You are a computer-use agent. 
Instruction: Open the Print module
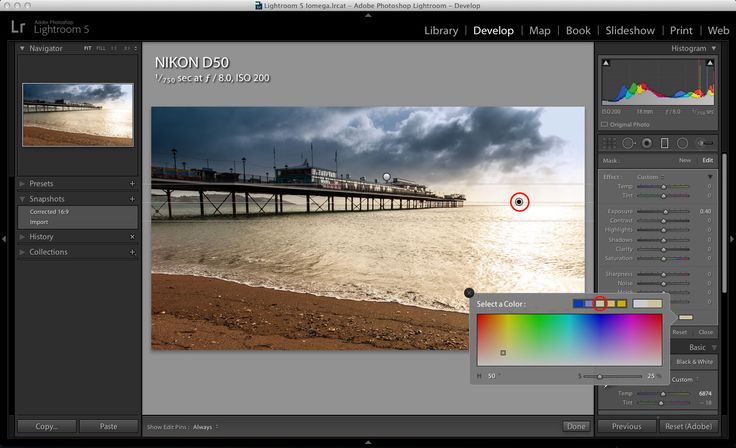point(681,31)
